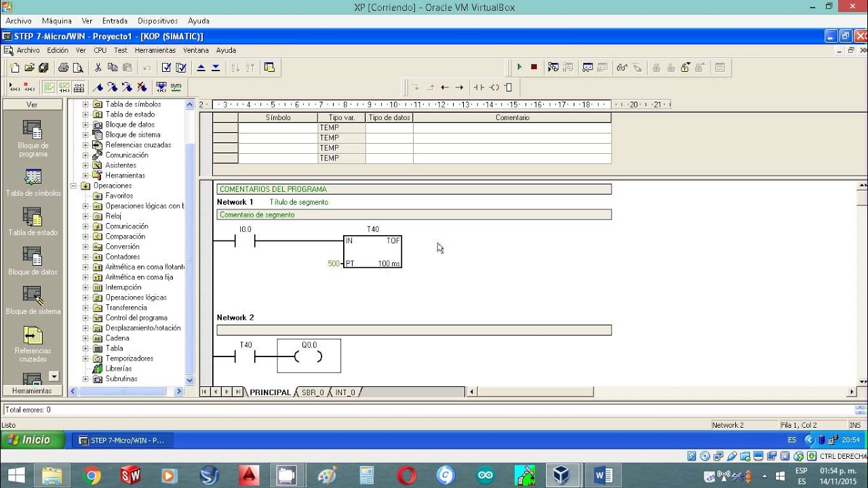Image resolution: width=868 pixels, height=488 pixels.
Task: Create a new project with the New icon
Action: [15, 67]
